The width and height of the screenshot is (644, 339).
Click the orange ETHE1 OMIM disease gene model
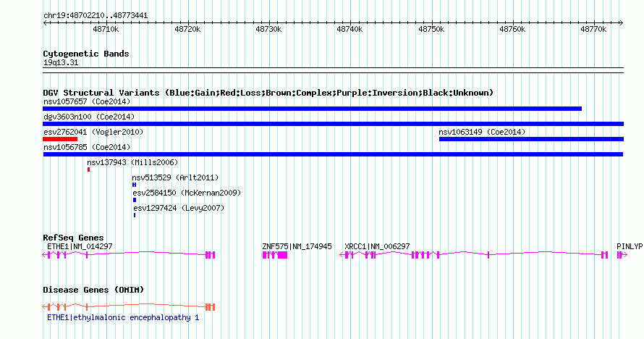pyautogui.click(x=129, y=307)
